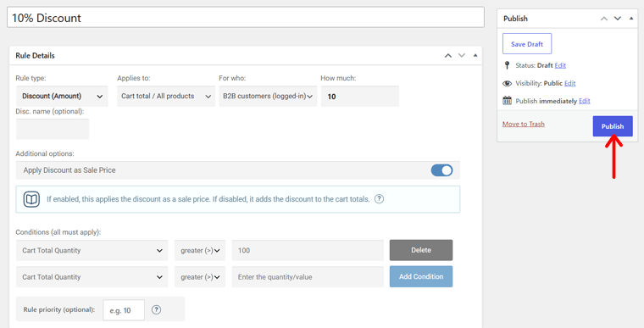Screen dimensions: 644x328
Task: Edit the Publish immediately schedule link
Action: point(585,101)
